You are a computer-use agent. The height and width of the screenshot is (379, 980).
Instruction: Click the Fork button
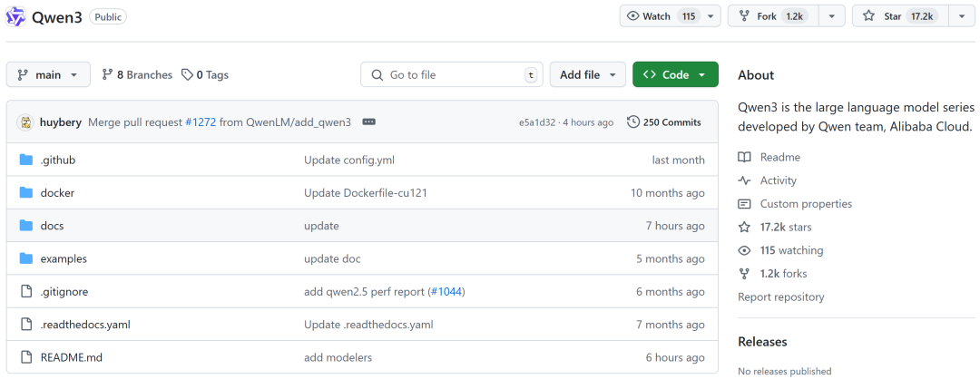(773, 16)
